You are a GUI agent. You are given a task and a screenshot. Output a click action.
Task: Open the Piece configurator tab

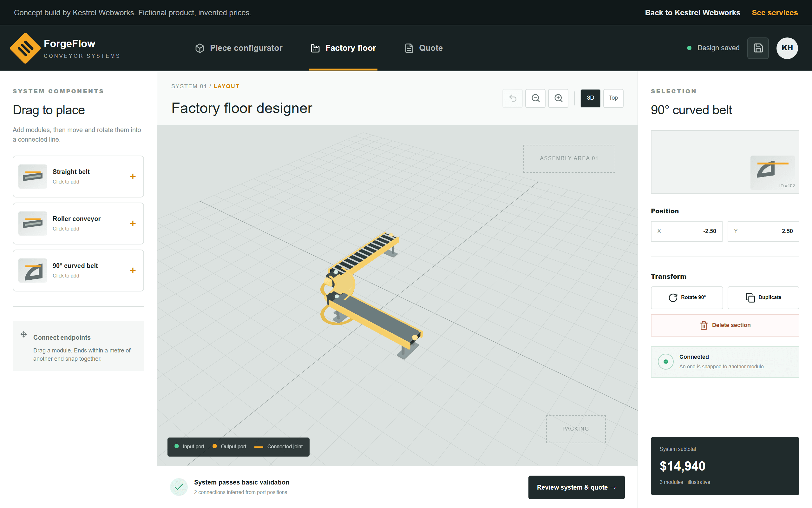(x=239, y=48)
